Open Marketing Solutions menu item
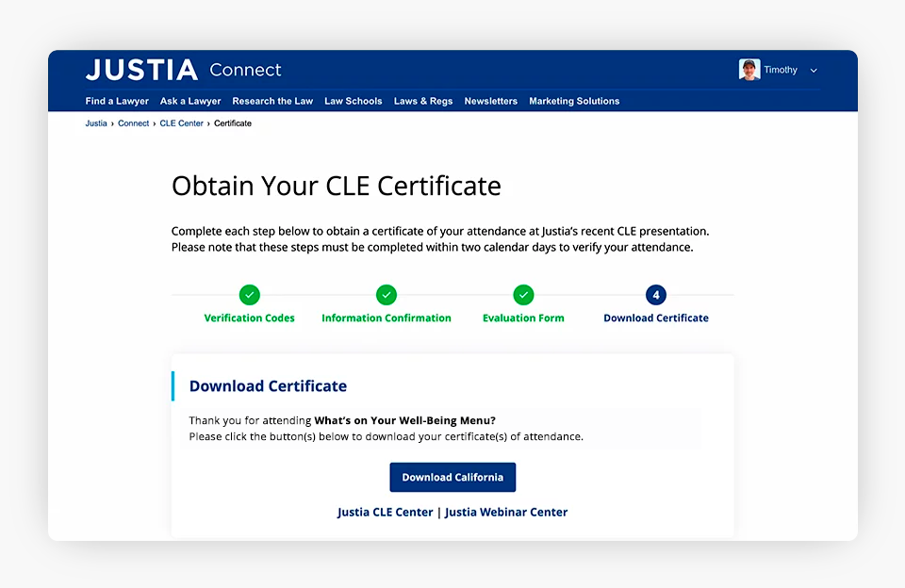 (x=574, y=101)
